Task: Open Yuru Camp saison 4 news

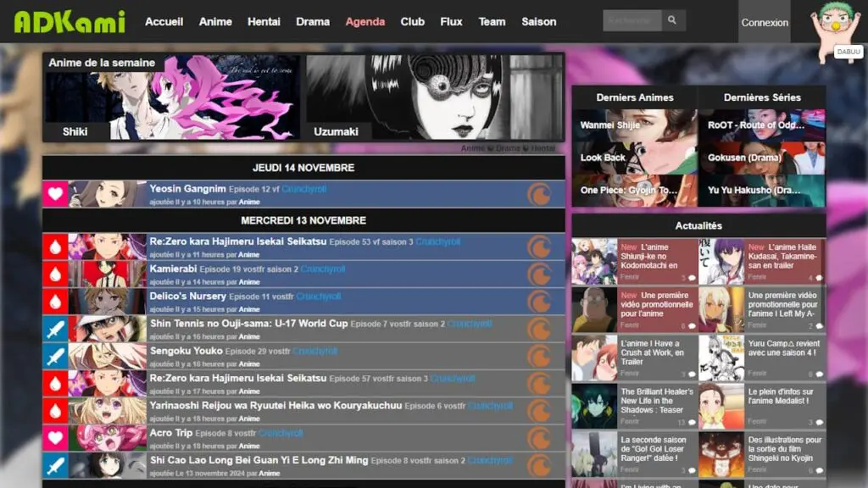Action: pos(762,358)
